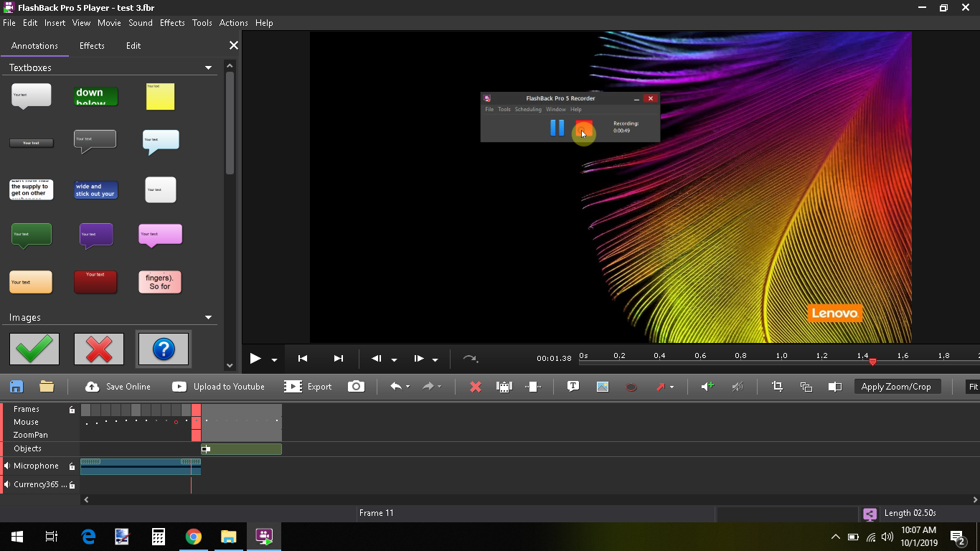Open the Effects menu
The height and width of the screenshot is (551, 980).
(x=172, y=23)
